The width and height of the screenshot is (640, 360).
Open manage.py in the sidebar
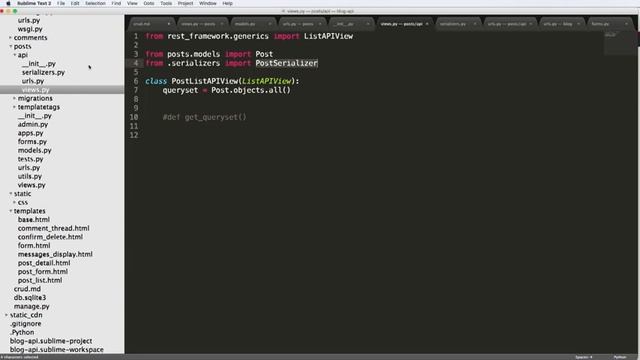(x=31, y=306)
